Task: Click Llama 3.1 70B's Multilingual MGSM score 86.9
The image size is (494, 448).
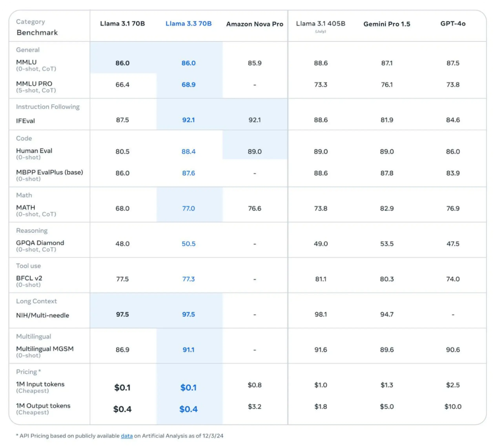Action: click(122, 350)
